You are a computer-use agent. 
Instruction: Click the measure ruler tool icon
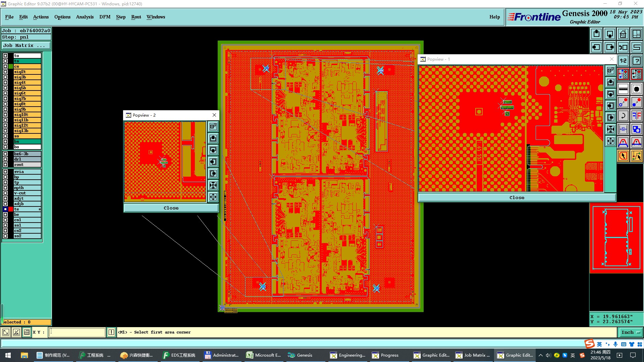(623, 89)
